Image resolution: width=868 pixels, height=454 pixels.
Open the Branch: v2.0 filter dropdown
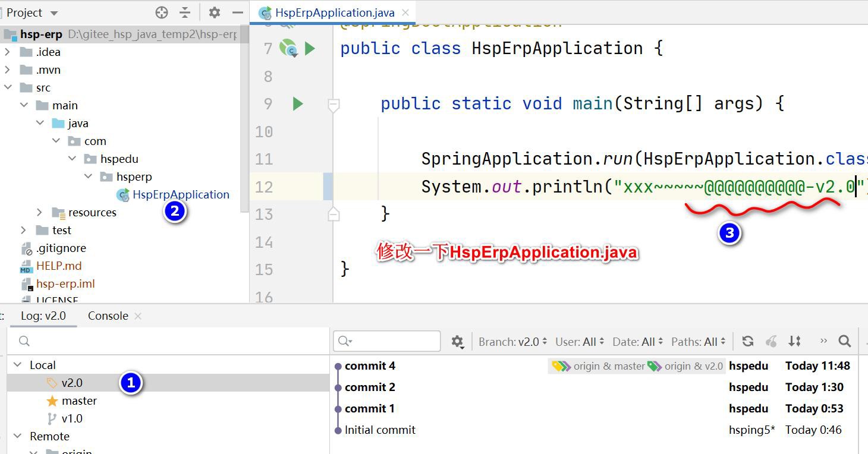click(512, 342)
